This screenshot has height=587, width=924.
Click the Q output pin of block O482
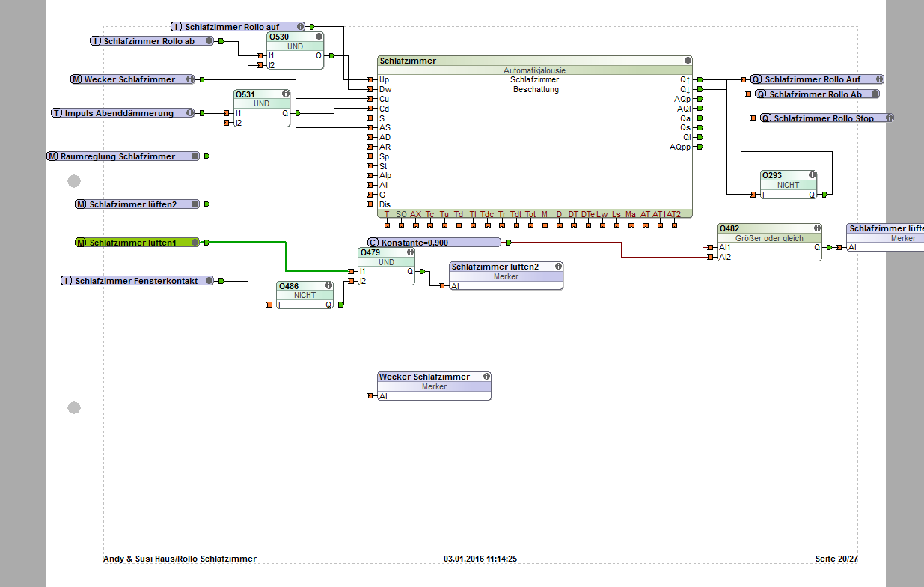[x=828, y=247]
